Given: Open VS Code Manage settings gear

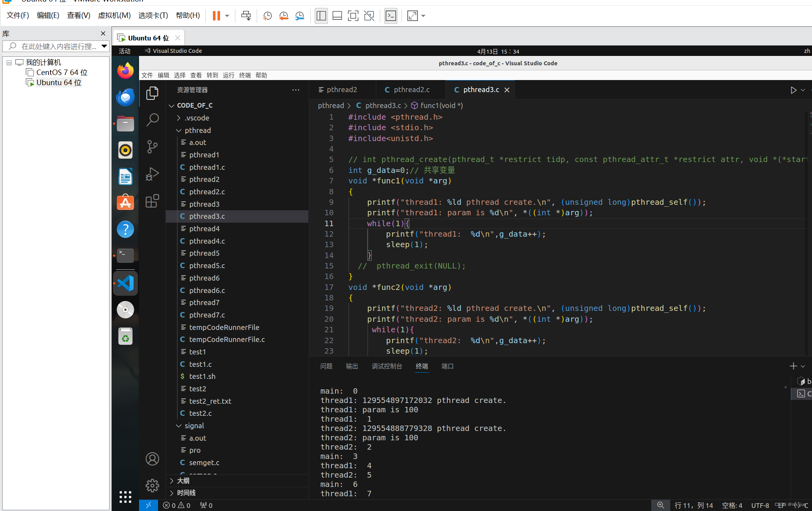Looking at the screenshot, I should tap(152, 485).
